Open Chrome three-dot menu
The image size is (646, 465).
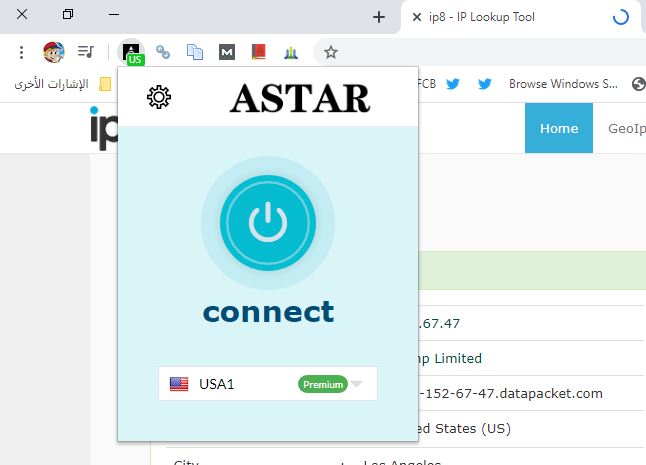coord(21,52)
